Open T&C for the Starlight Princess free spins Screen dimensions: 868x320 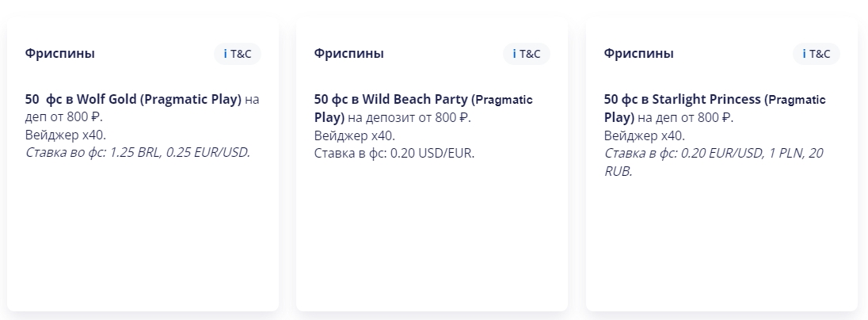click(820, 54)
